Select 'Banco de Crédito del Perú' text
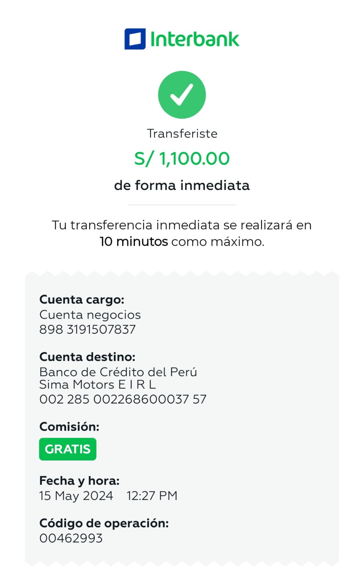364x588 pixels. click(x=118, y=372)
